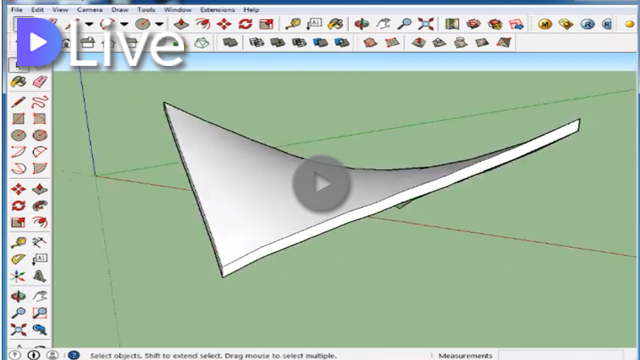Screen dimensions: 640x360
Task: Select the Rotate tool in left toolbar
Action: [18, 206]
